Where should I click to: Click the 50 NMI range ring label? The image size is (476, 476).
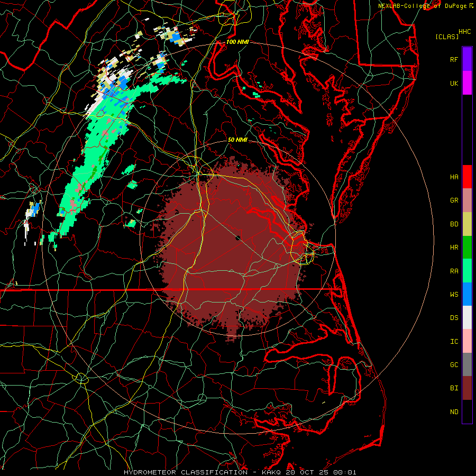[237, 140]
